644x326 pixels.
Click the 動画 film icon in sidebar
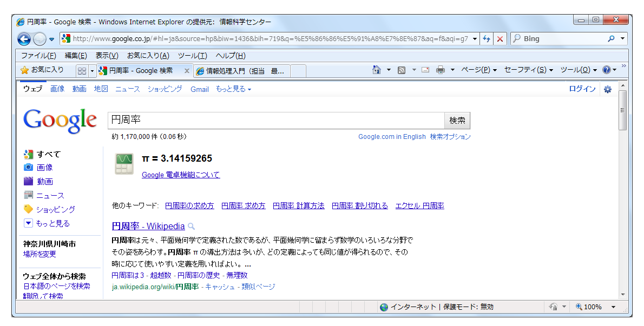pyautogui.click(x=28, y=181)
